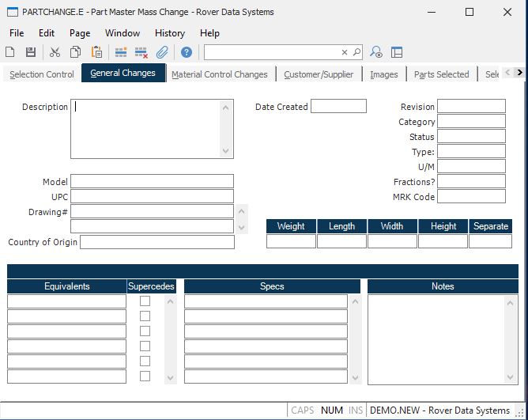
Task: Click the Date Created field
Action: [x=338, y=107]
